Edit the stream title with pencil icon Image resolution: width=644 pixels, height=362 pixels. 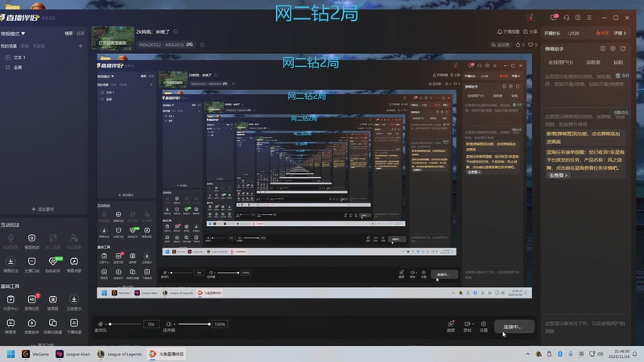point(176,31)
